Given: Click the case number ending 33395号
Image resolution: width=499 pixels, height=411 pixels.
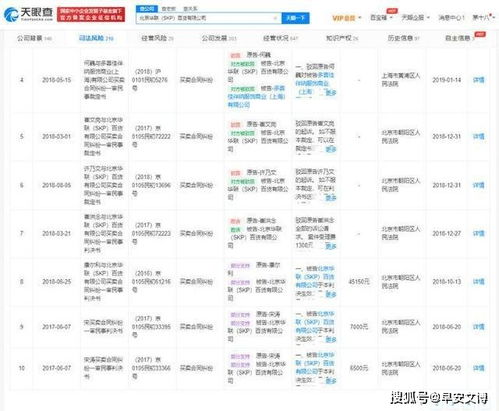Looking at the screenshot, I should 151,327.
